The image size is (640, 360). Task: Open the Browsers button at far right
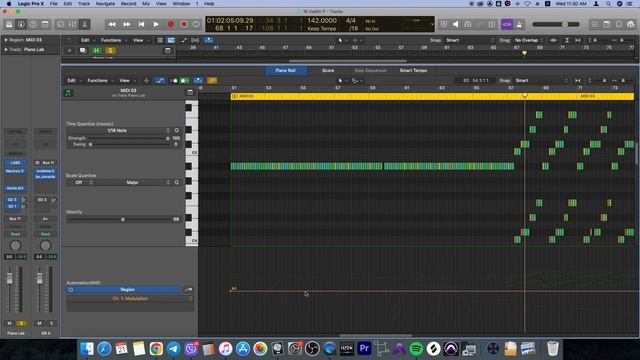click(x=631, y=24)
